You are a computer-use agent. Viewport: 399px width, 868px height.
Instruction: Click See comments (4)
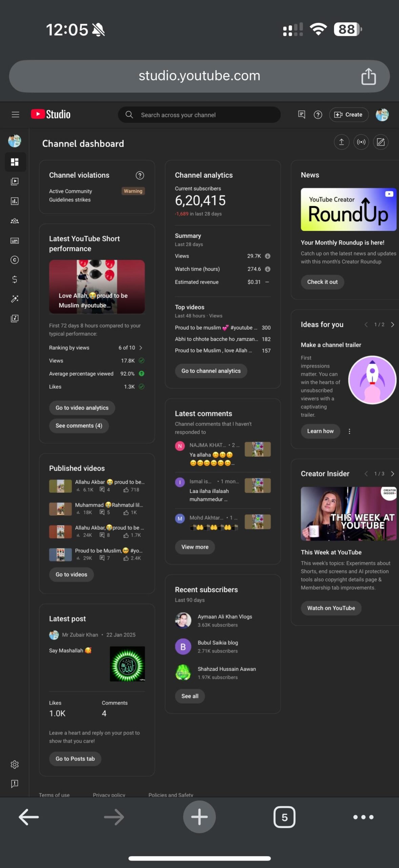(79, 426)
